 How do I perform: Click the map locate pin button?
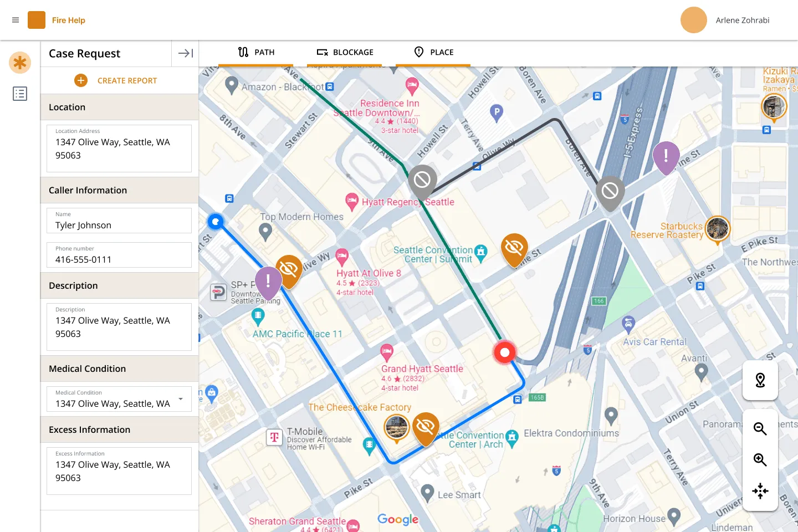point(760,380)
